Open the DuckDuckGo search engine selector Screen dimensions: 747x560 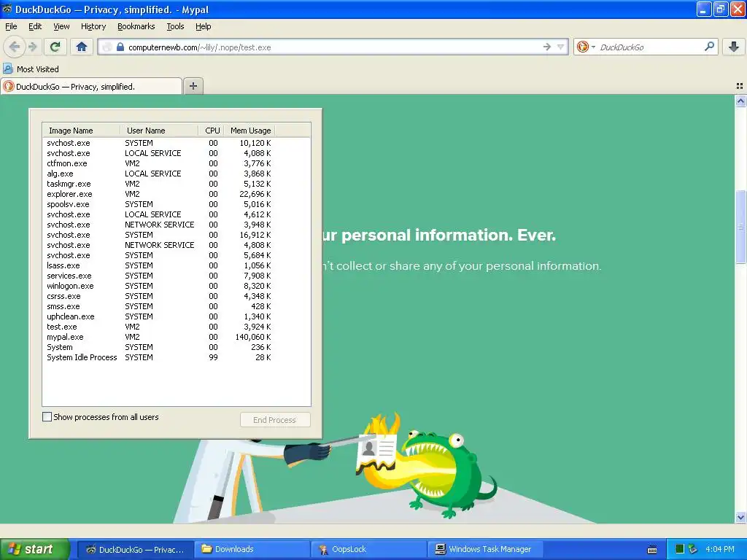pyautogui.click(x=586, y=47)
